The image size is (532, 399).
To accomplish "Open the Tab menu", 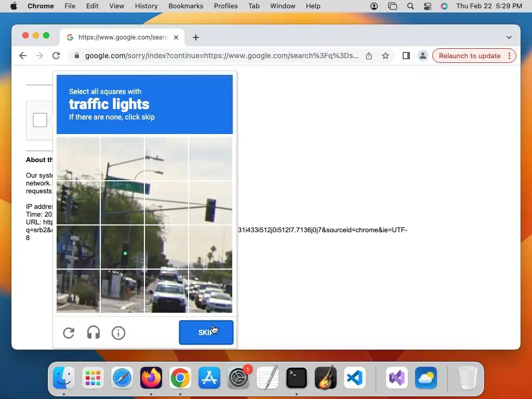I will 254,6.
